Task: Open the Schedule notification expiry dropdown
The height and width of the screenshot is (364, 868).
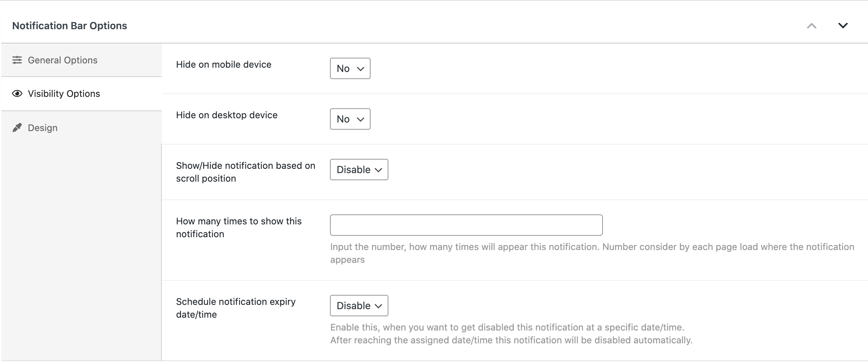Action: point(359,306)
